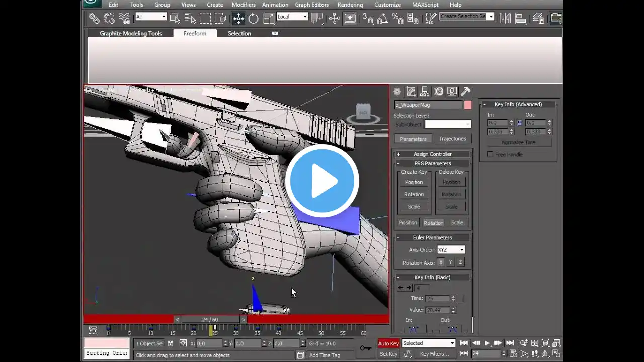
Task: Click the Mirror tool icon
Action: (x=505, y=19)
